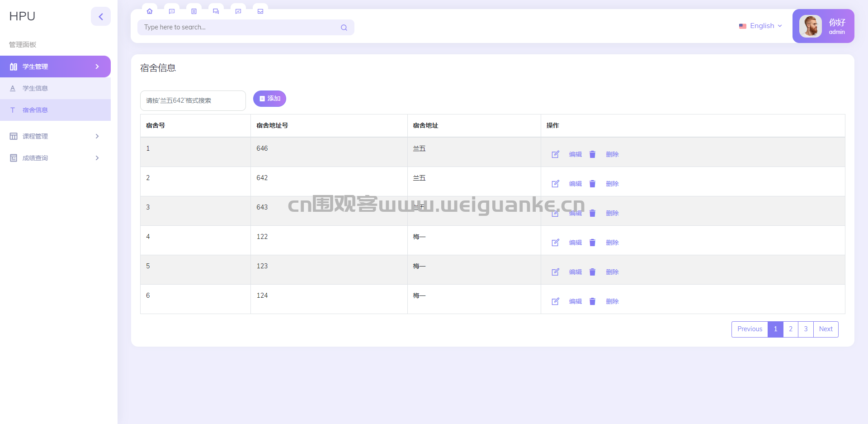Click the trash icon for dormitory 643
The image size is (868, 424).
tap(593, 213)
